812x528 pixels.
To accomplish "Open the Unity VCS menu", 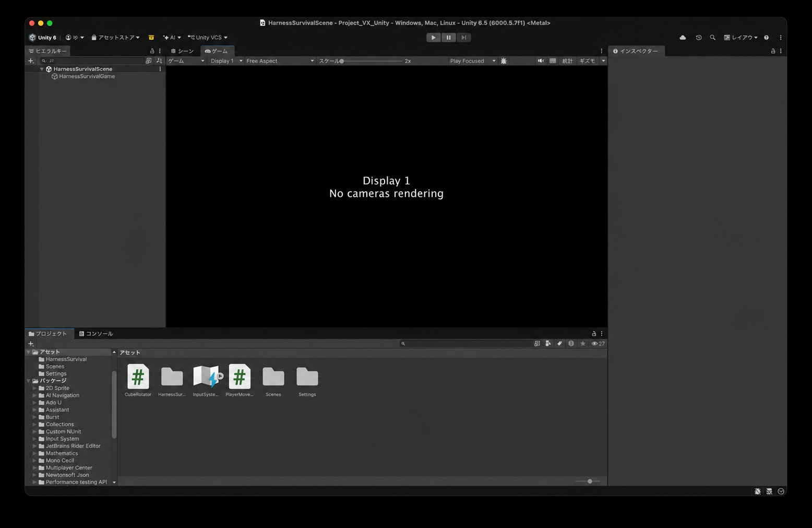I will 208,38.
